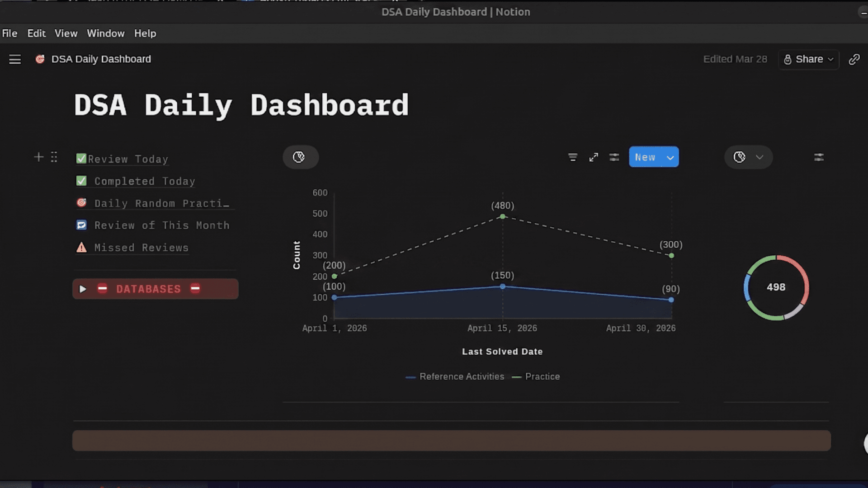
Task: Toggle Reference Activities legend series
Action: (x=455, y=376)
